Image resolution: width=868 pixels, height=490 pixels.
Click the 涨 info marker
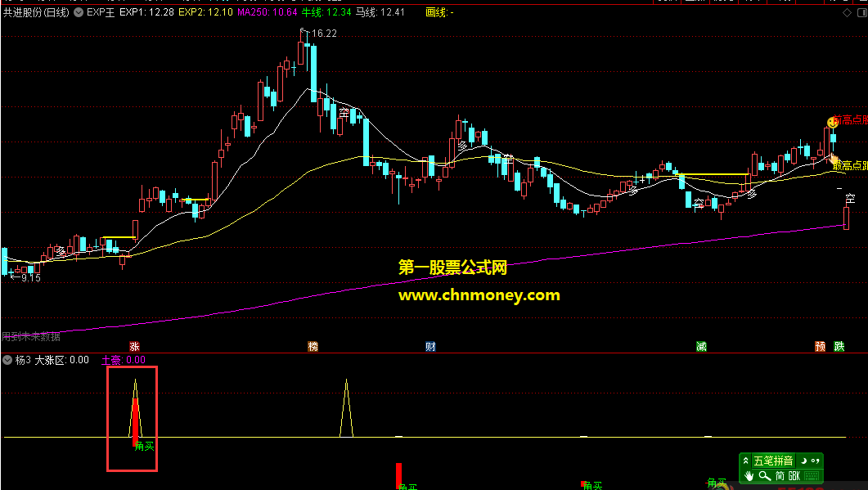[134, 347]
